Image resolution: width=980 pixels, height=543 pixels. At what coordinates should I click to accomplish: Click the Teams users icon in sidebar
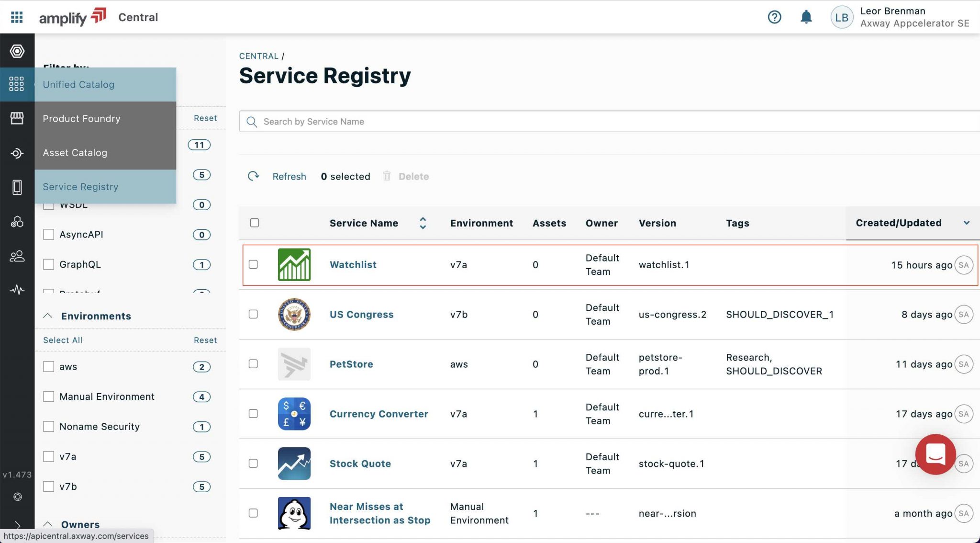click(x=17, y=256)
